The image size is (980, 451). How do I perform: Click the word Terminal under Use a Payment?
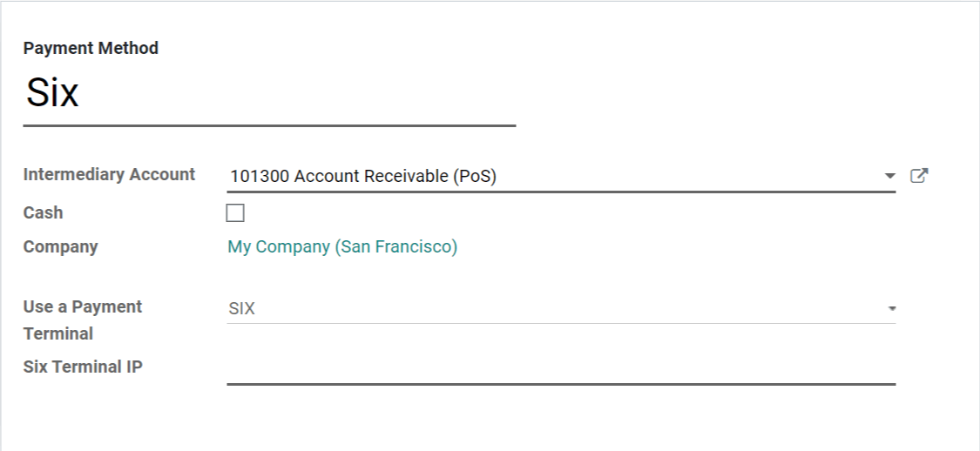click(58, 333)
